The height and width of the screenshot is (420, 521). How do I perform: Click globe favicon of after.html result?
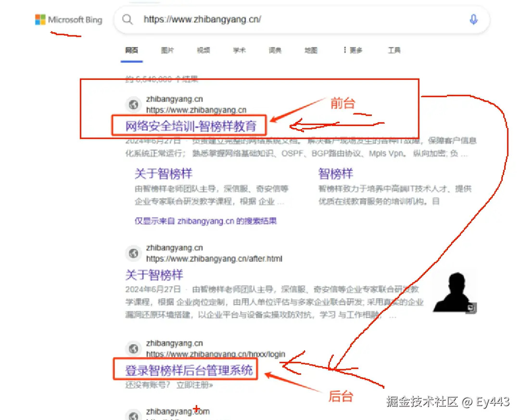134,253
